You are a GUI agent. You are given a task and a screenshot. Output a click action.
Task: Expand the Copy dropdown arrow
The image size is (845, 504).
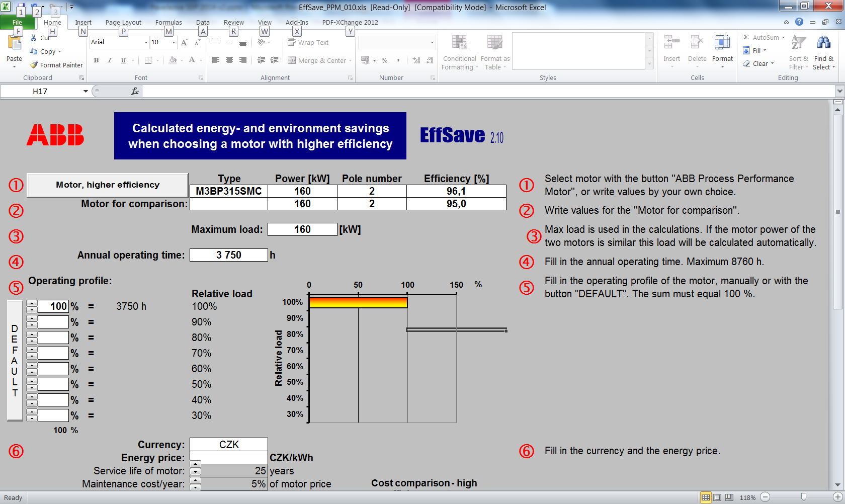click(x=59, y=51)
